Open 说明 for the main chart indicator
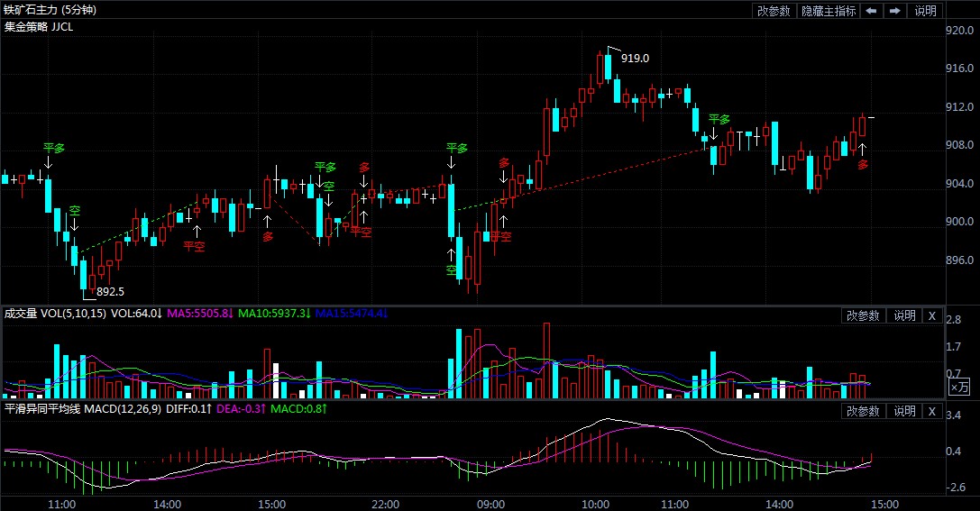 926,11
